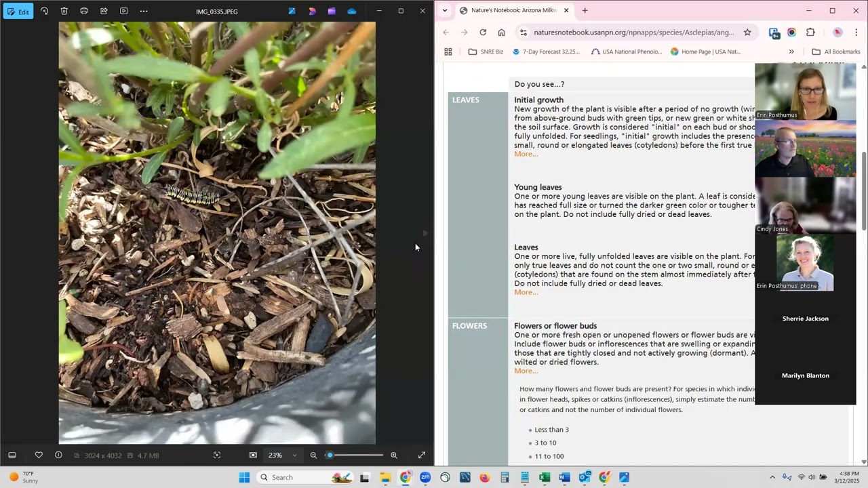Open Windows Start menu
Image resolution: width=868 pixels, height=488 pixels.
pyautogui.click(x=244, y=477)
